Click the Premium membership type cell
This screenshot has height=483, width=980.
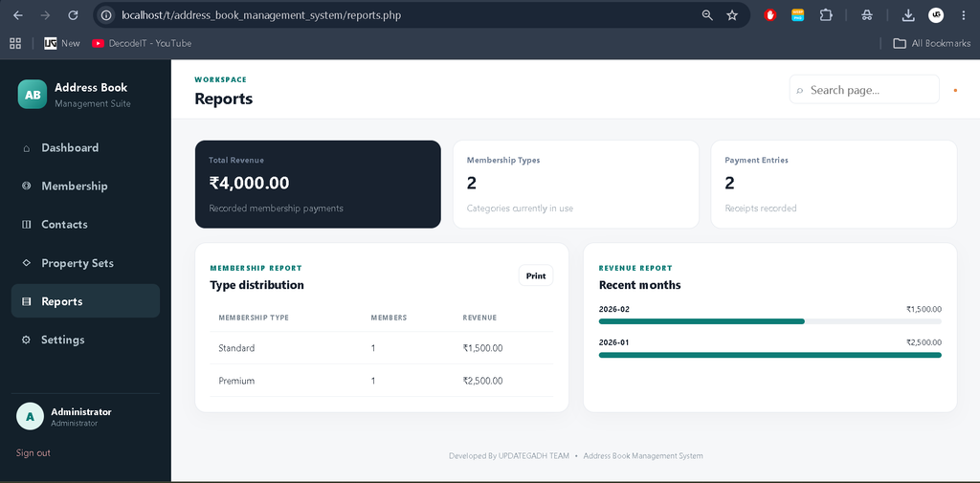click(x=236, y=381)
